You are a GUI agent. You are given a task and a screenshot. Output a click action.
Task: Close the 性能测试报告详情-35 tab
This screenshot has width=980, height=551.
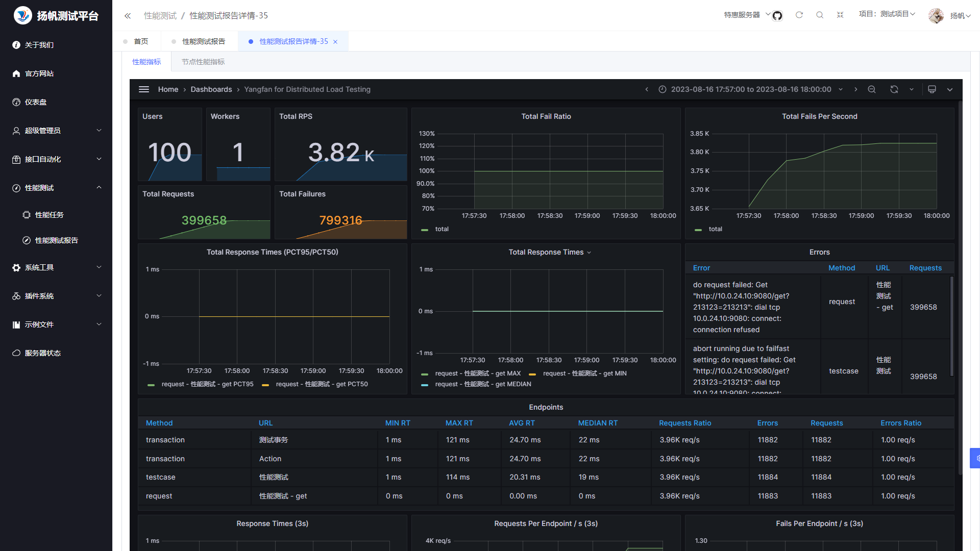(335, 42)
